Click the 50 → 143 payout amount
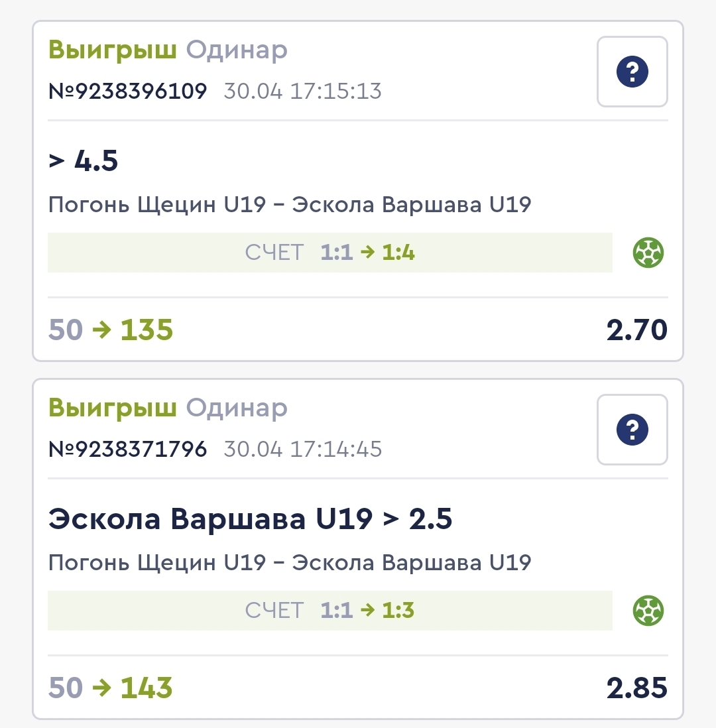716x728 pixels. point(111,688)
